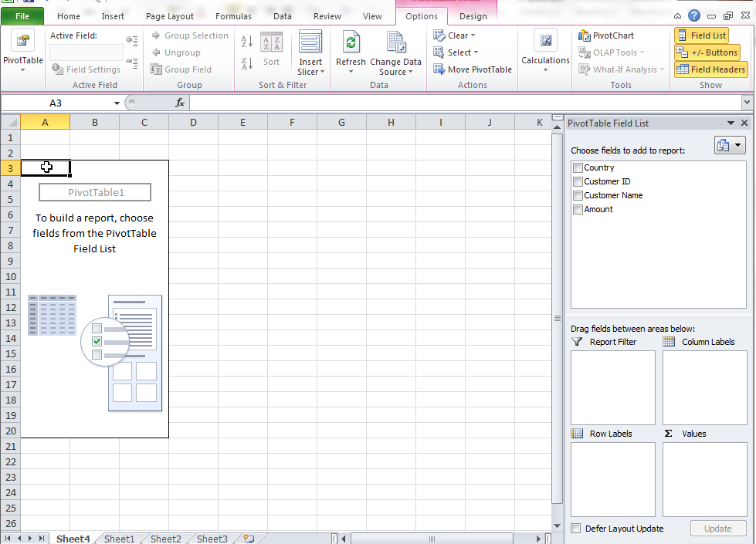The width and height of the screenshot is (756, 544).
Task: Click the horizontal scrollbar right arrow
Action: pyautogui.click(x=538, y=539)
